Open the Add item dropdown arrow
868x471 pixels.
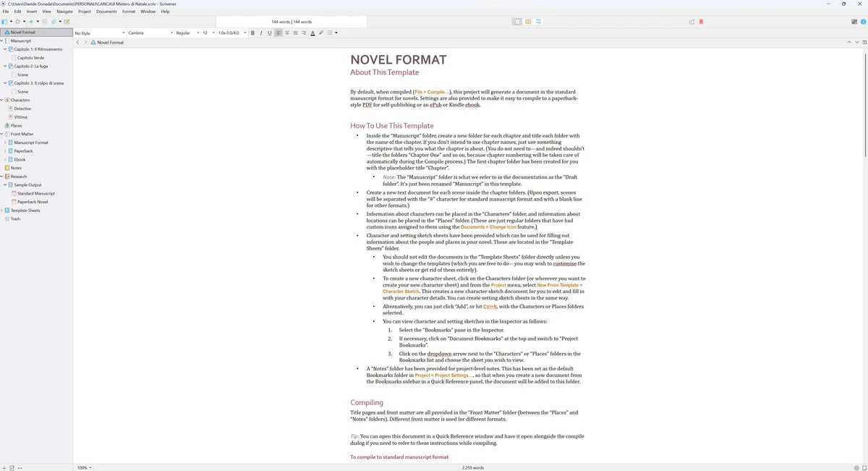coord(38,22)
